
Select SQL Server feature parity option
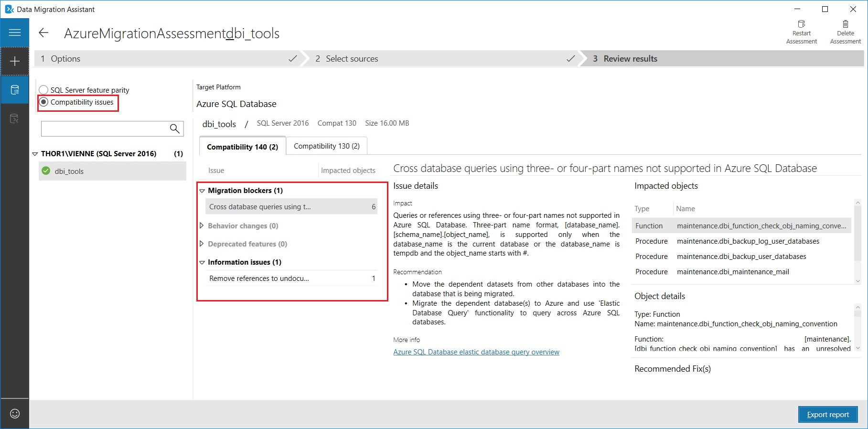coord(84,90)
